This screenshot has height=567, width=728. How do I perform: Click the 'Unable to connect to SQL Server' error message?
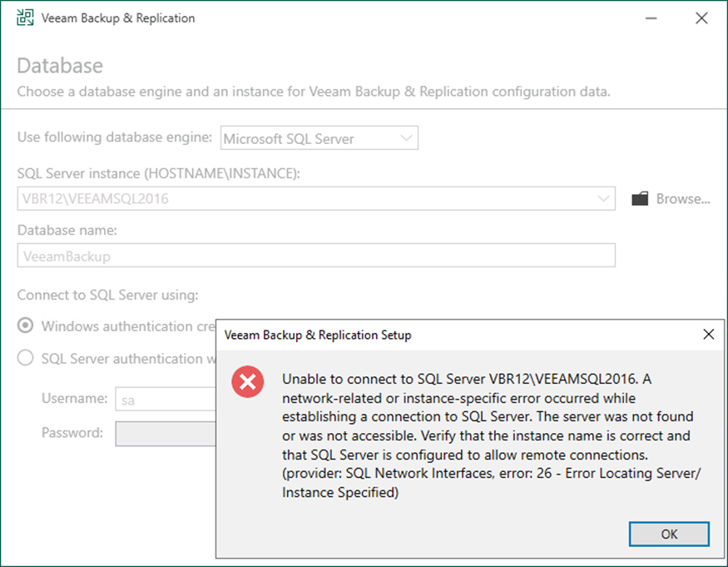click(x=491, y=435)
